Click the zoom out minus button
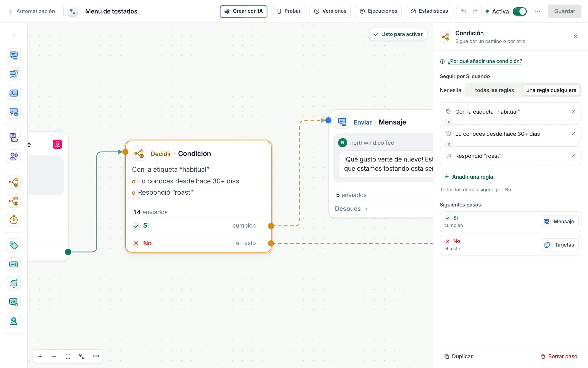The image size is (588, 368). click(x=54, y=356)
